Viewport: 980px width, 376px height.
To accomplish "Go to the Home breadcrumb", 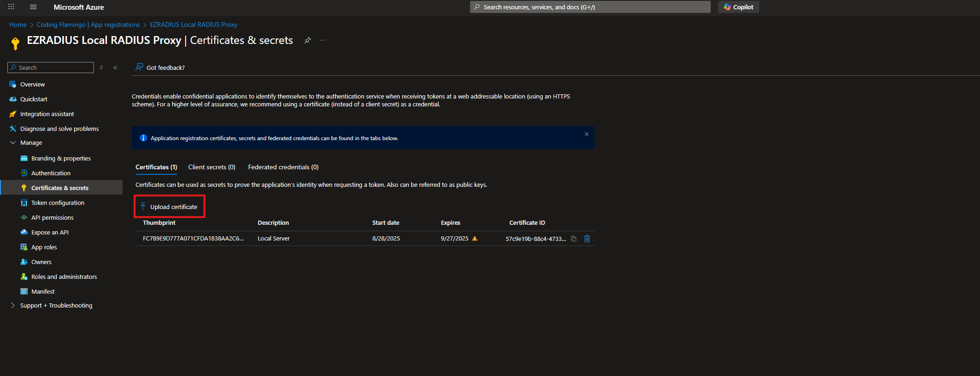I will pyautogui.click(x=18, y=25).
